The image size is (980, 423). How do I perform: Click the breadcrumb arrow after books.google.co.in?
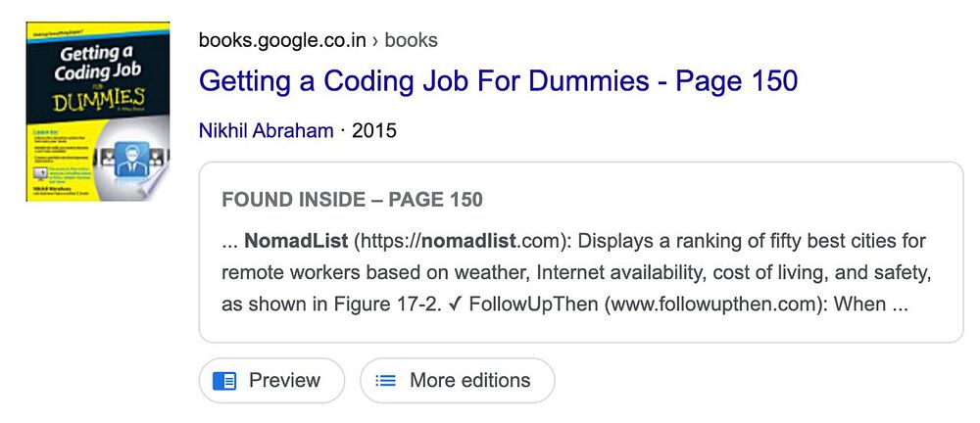(375, 40)
